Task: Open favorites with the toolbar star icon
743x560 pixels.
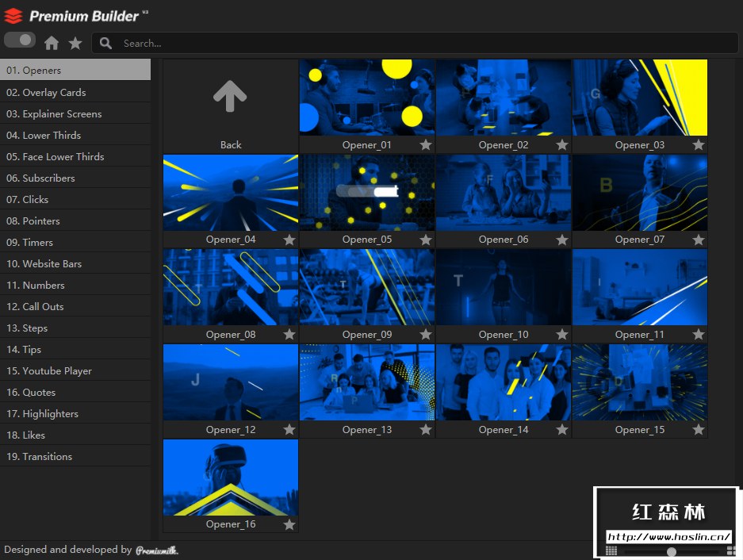Action: [75, 43]
